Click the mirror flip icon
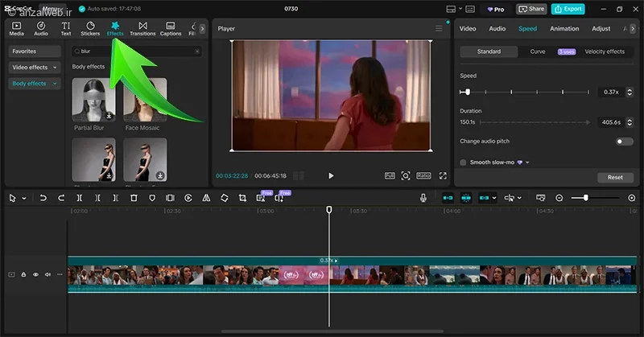The height and width of the screenshot is (337, 644). coord(206,198)
